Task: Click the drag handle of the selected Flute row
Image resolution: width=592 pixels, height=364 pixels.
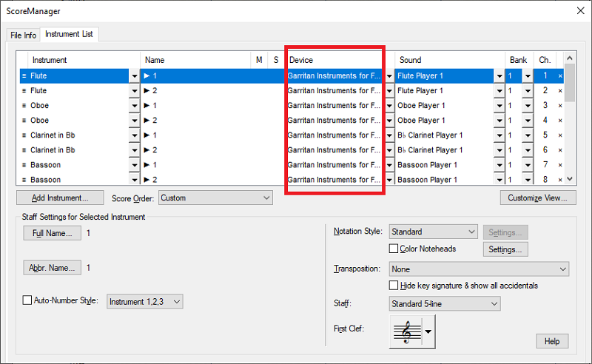Action: (24, 75)
